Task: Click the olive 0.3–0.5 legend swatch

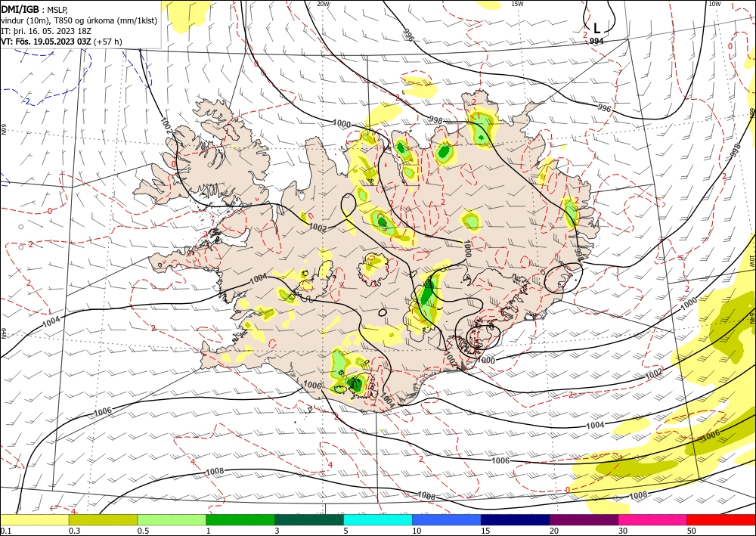Action: tap(103, 519)
